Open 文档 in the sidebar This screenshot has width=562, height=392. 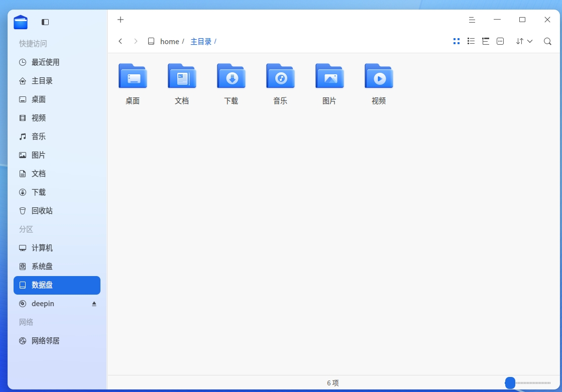coord(57,174)
